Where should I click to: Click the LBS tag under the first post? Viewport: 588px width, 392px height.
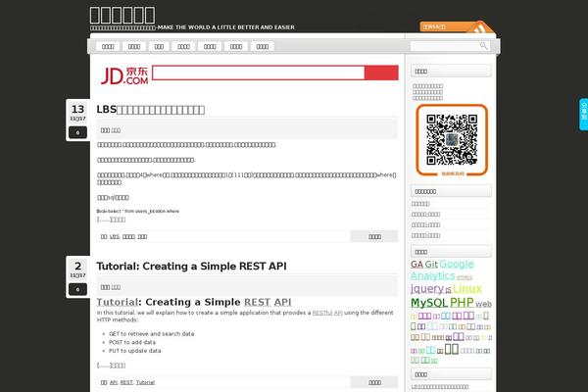pyautogui.click(x=115, y=237)
